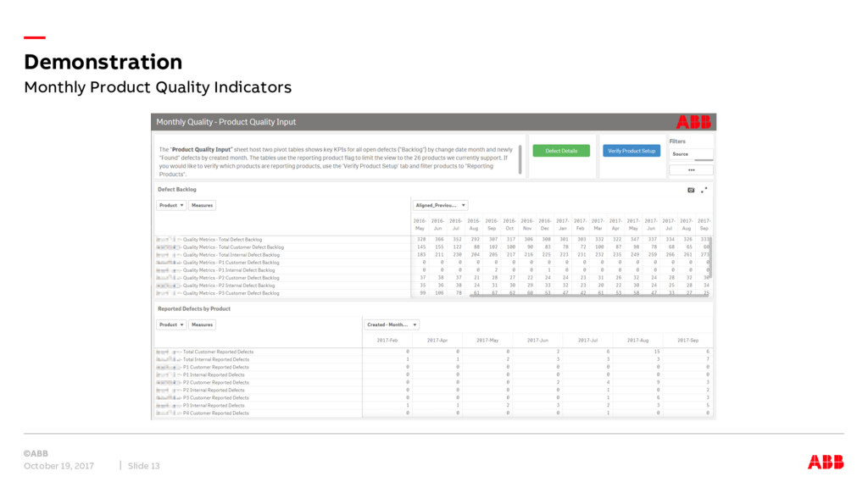Click the ABB logo in the dashboard header
This screenshot has height=488, width=868.
click(693, 122)
